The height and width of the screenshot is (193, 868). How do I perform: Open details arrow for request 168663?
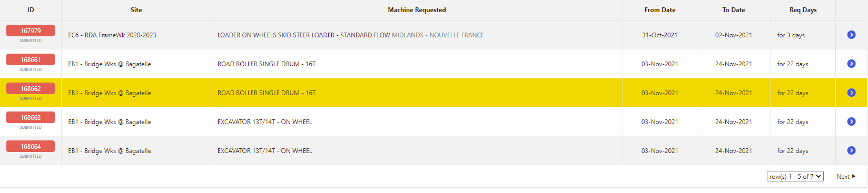(x=851, y=121)
